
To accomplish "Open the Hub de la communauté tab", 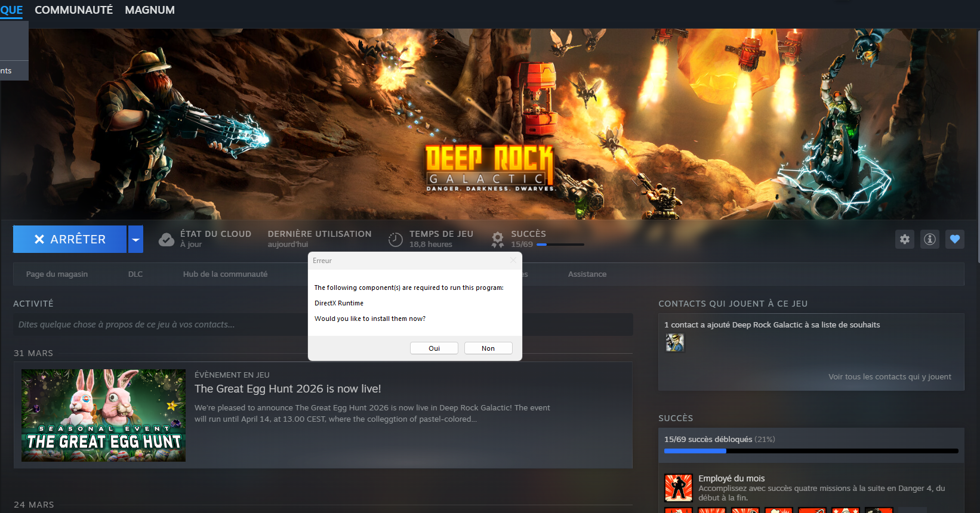I will click(x=225, y=274).
